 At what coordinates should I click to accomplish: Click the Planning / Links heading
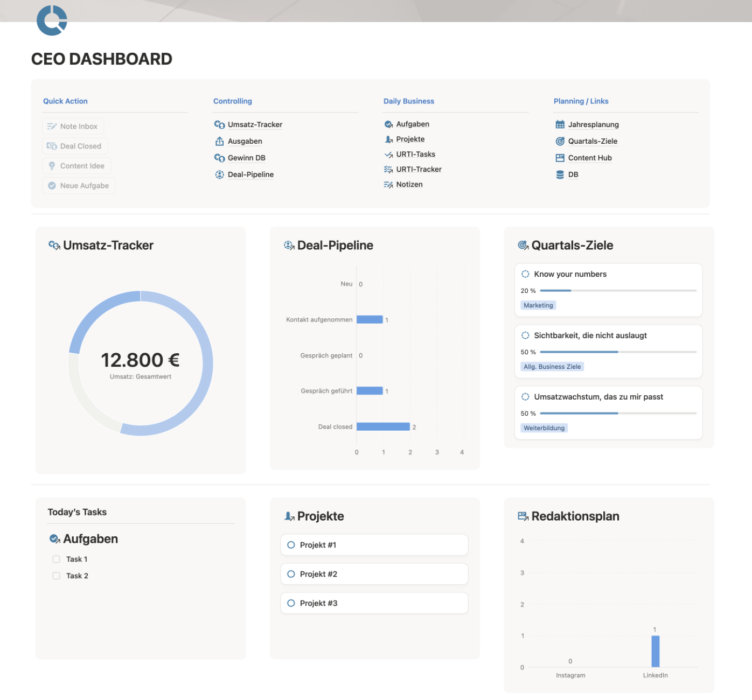[581, 101]
